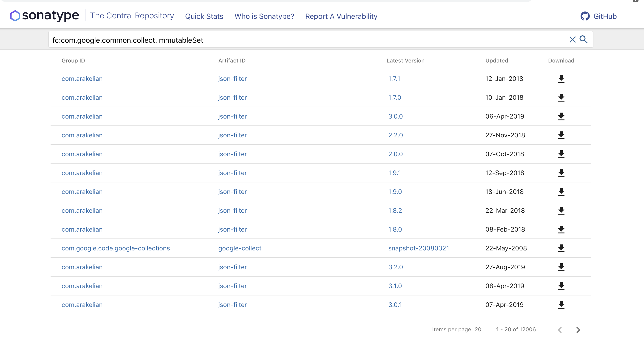Click version 3.0.1 link
The width and height of the screenshot is (644, 346).
[x=395, y=305]
